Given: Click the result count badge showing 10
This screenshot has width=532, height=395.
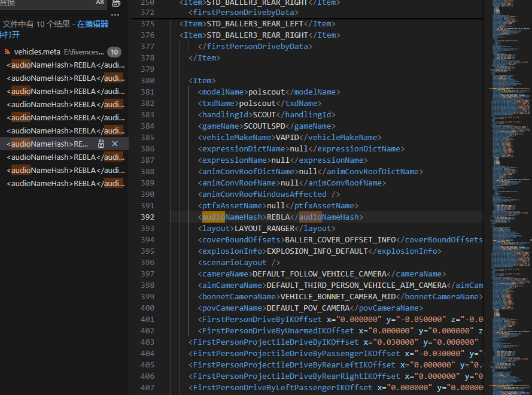Looking at the screenshot, I should pos(114,52).
